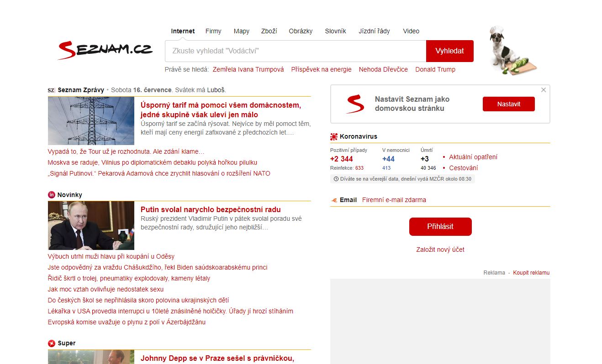Switch to the Firmy search tab
The image size is (602, 364).
[213, 31]
